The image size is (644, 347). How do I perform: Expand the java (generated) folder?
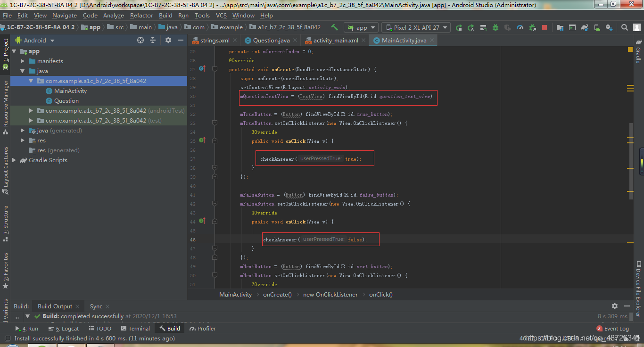[x=23, y=131]
